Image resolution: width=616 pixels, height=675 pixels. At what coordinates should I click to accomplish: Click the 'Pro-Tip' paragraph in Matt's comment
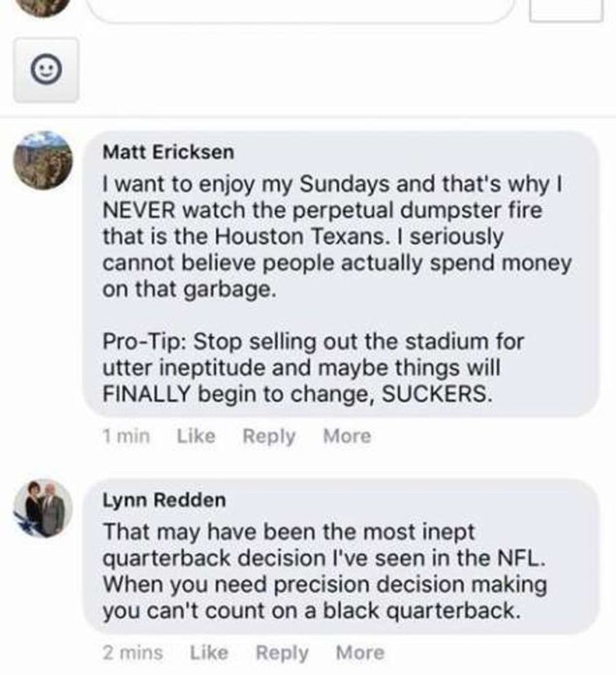(313, 367)
